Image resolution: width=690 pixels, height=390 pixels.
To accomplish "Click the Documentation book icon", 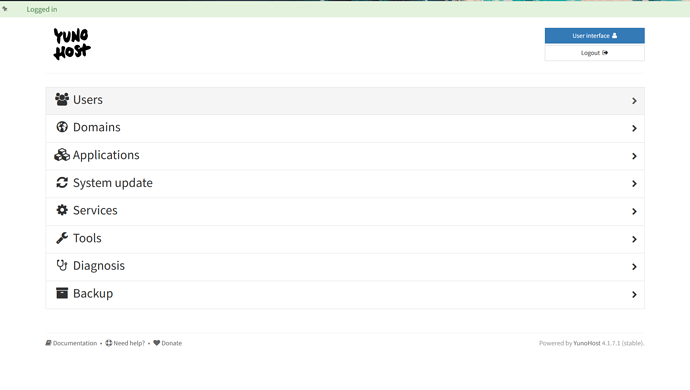I will coord(48,343).
